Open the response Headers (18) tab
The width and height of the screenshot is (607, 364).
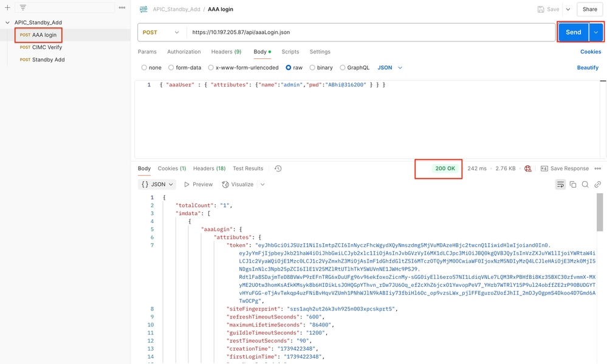click(x=209, y=168)
